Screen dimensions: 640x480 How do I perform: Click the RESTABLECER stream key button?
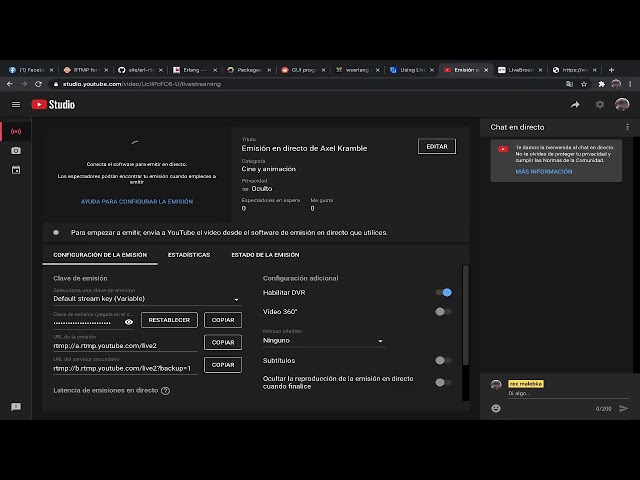pyautogui.click(x=169, y=320)
